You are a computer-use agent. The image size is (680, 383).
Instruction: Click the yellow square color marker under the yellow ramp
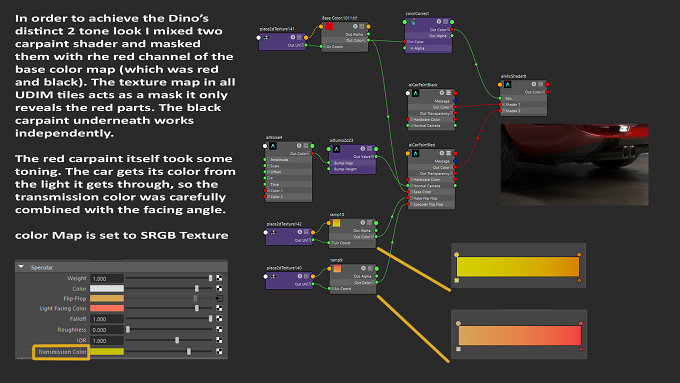457,281
